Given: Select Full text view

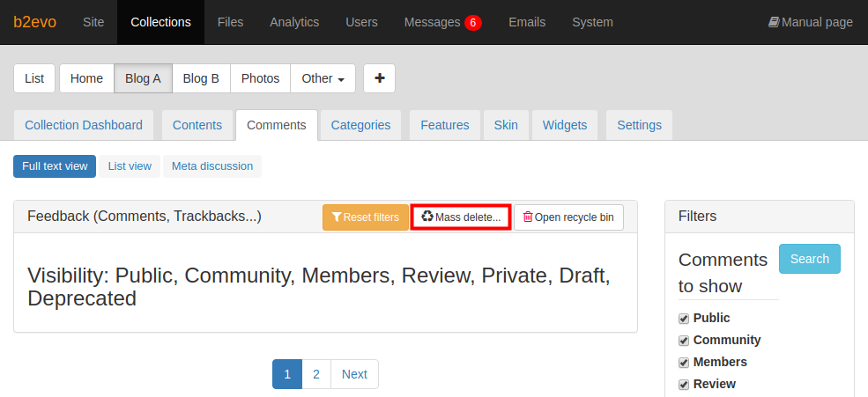Looking at the screenshot, I should 55,166.
